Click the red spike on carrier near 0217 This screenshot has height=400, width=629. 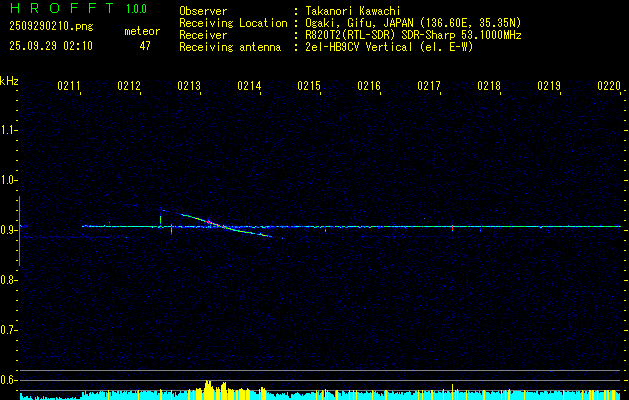tap(452, 227)
